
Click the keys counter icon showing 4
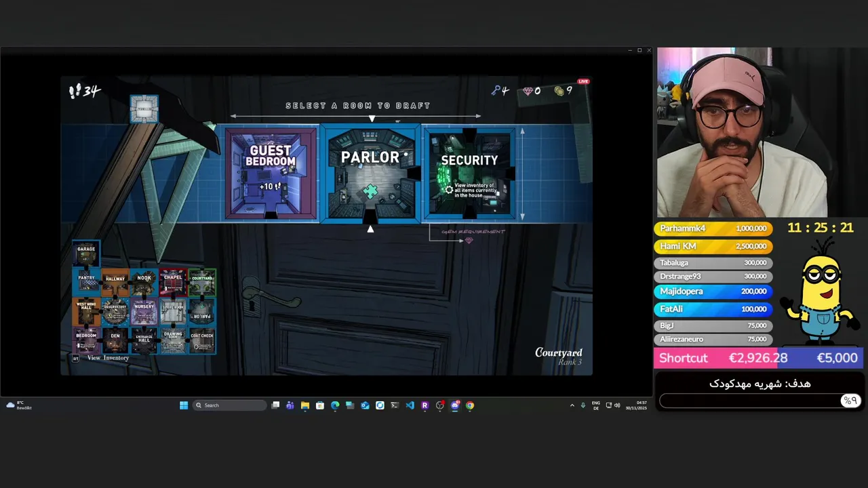[x=496, y=90]
